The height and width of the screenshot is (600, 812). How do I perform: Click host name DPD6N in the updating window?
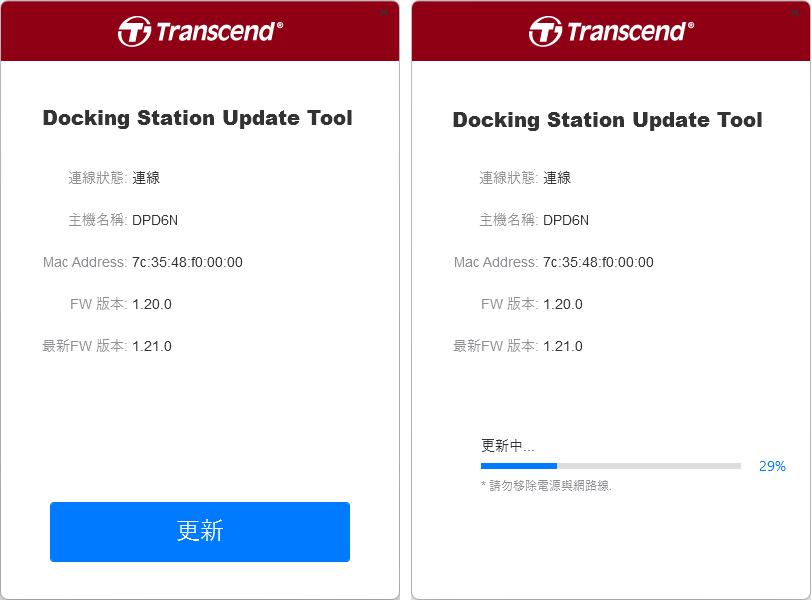pos(566,221)
